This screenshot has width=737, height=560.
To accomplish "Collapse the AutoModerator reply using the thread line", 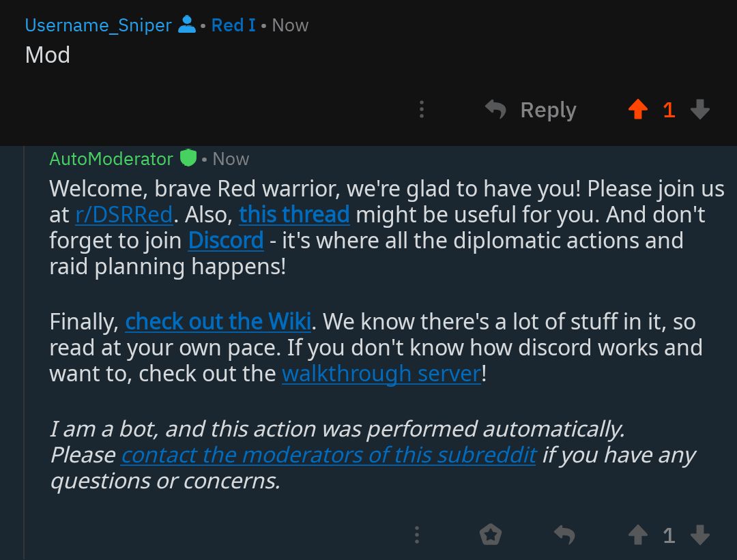I will point(26,341).
